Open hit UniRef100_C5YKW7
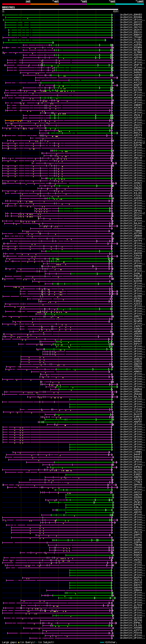Viewport: 146px width, 644px height. 131,37
